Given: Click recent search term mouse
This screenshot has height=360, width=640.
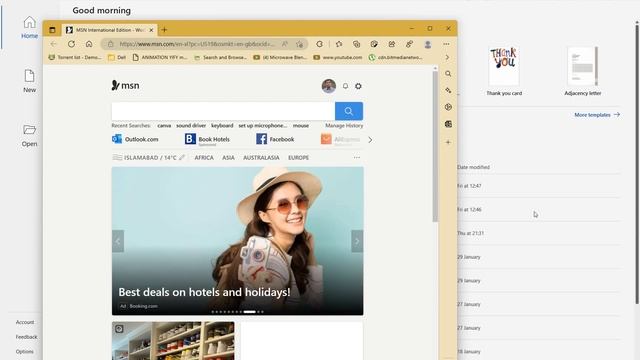Looking at the screenshot, I should 301,126.
